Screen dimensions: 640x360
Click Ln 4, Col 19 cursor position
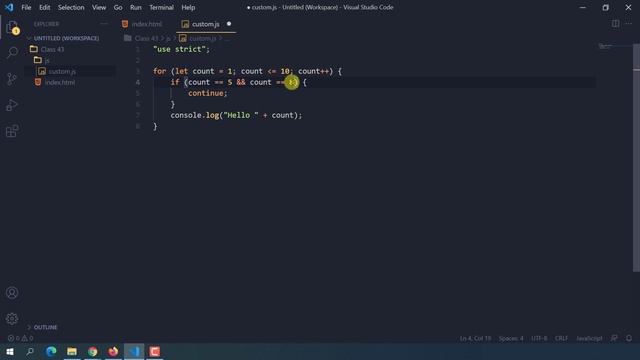475,338
